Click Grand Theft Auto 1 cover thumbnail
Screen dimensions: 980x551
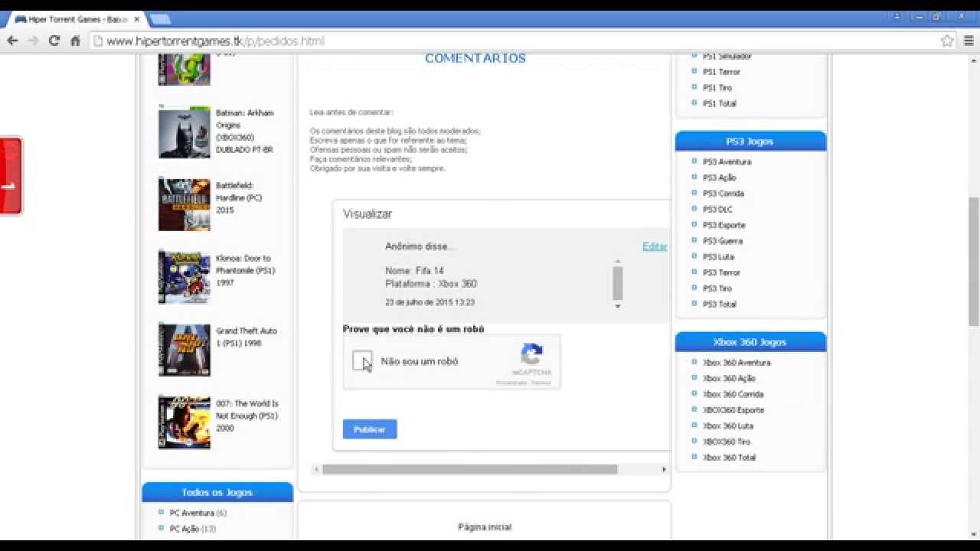pos(185,350)
